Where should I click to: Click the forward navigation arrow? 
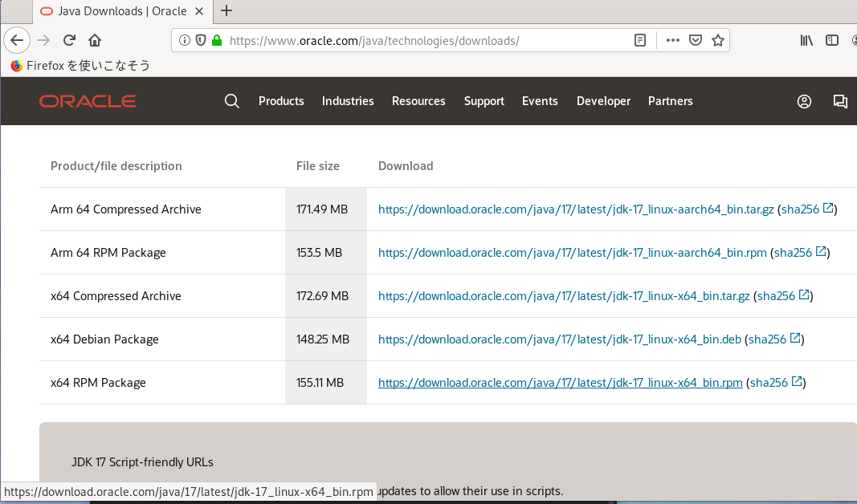(x=43, y=40)
